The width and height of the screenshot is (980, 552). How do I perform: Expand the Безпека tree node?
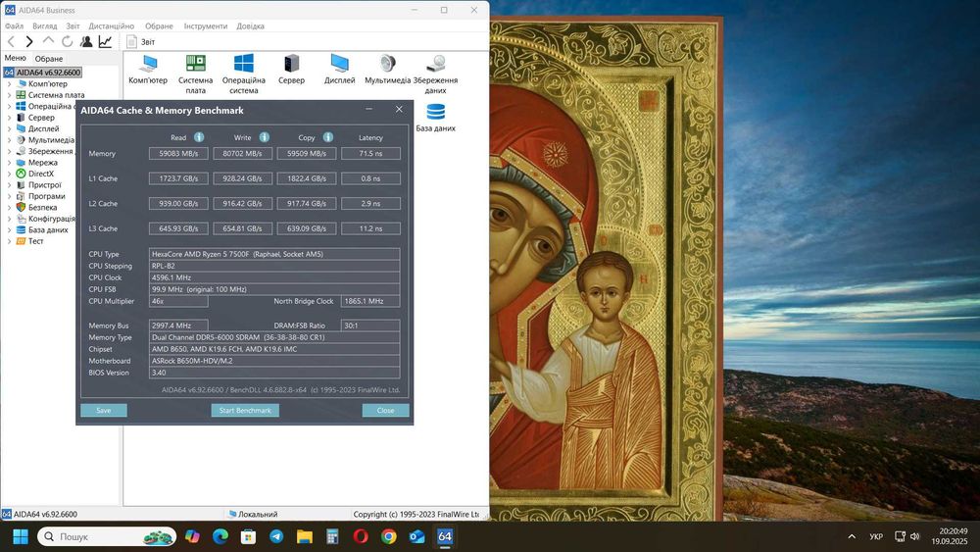pyautogui.click(x=10, y=208)
